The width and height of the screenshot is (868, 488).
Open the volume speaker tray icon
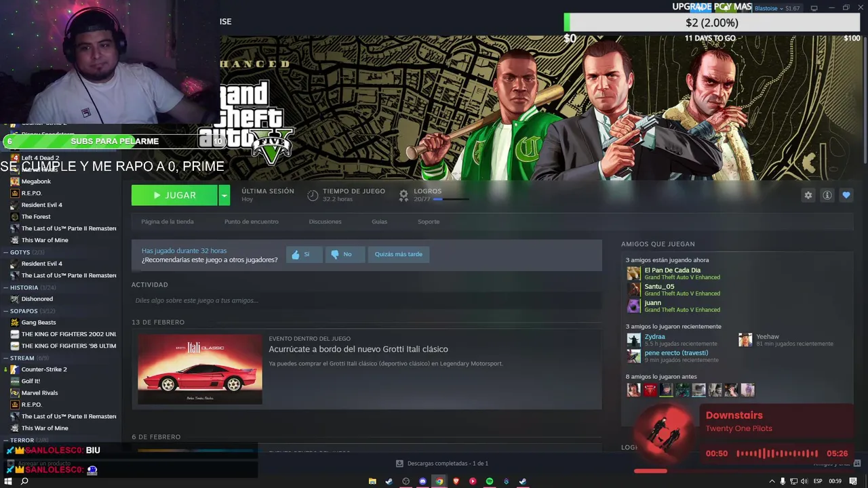[x=804, y=481]
